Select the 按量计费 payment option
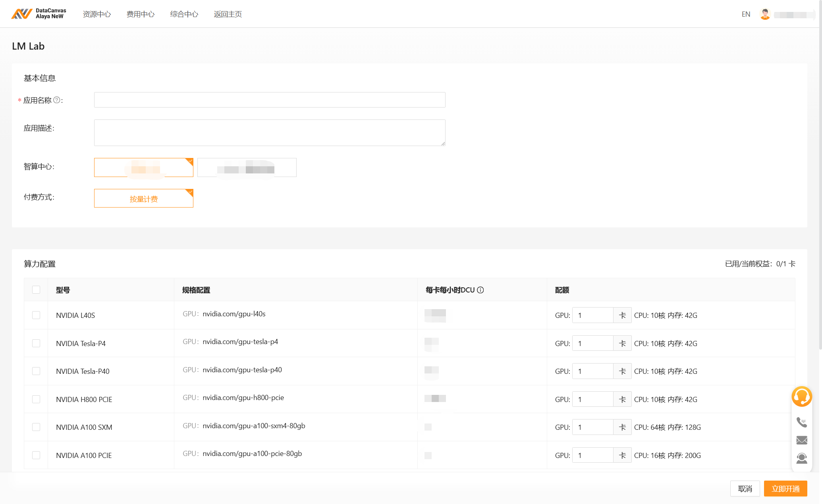Viewport: 822px width, 504px height. [x=143, y=198]
